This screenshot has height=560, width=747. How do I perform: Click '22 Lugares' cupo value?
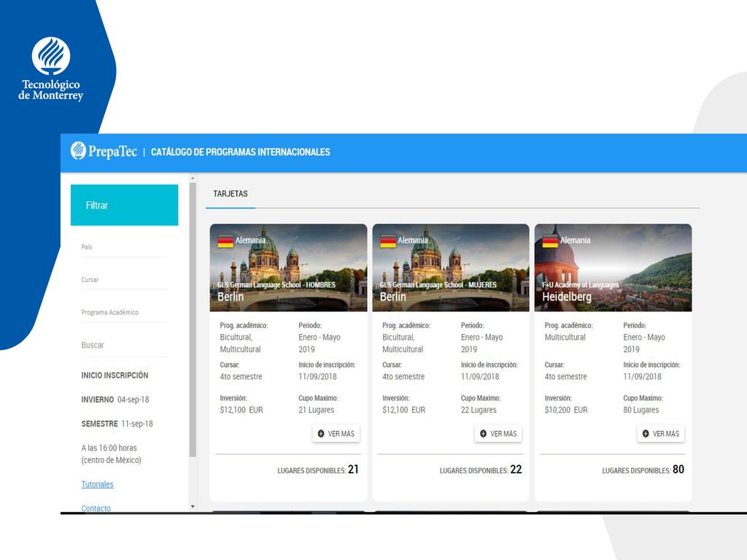[479, 410]
